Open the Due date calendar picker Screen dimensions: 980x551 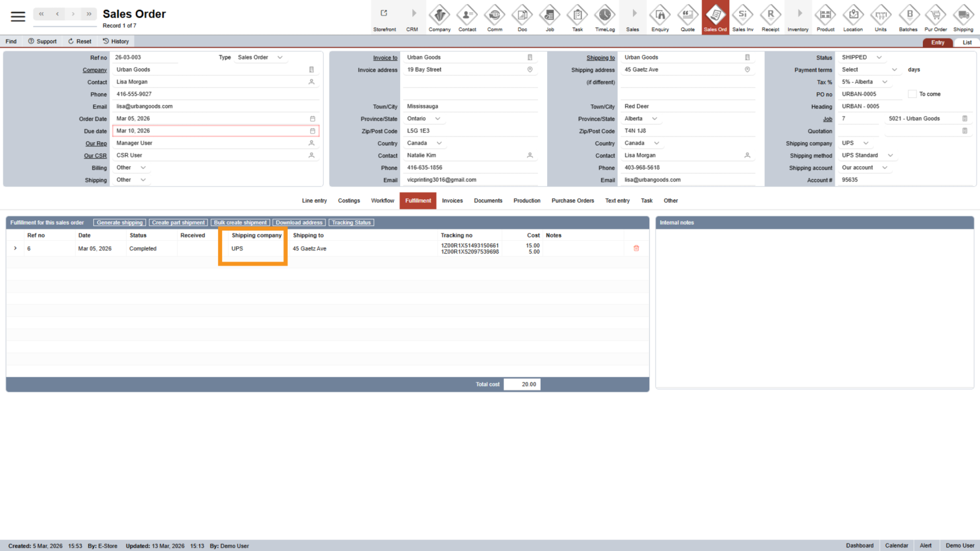pos(313,131)
